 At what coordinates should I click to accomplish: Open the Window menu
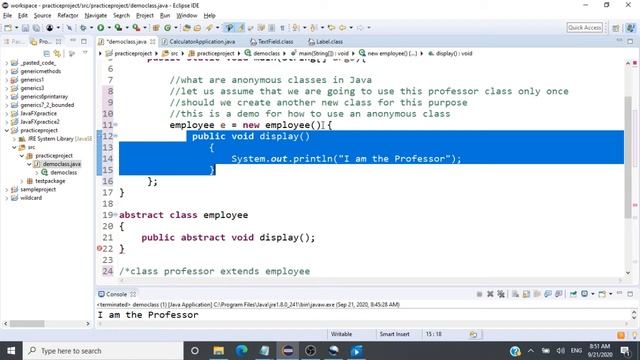tap(187, 16)
